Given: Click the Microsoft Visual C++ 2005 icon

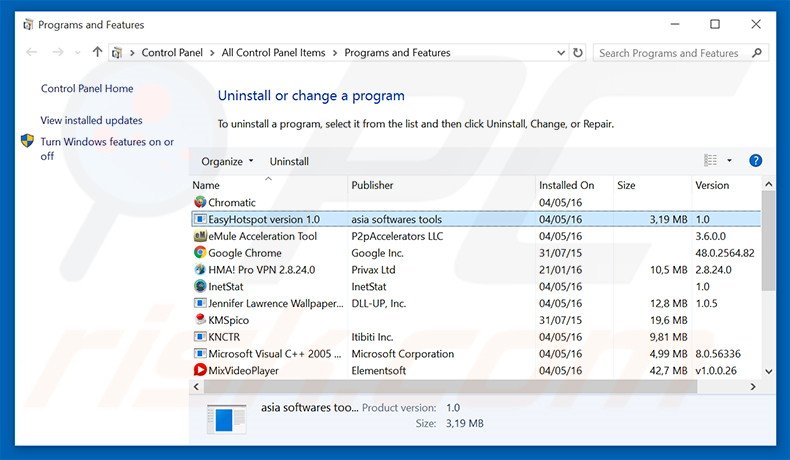Looking at the screenshot, I should 200,353.
